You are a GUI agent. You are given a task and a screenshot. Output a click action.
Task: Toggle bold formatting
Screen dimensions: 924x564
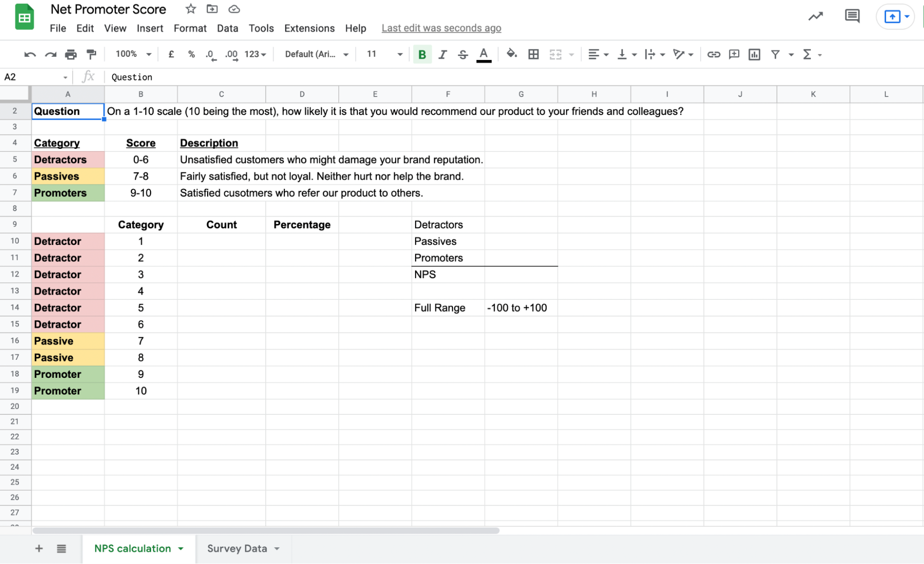pyautogui.click(x=421, y=54)
